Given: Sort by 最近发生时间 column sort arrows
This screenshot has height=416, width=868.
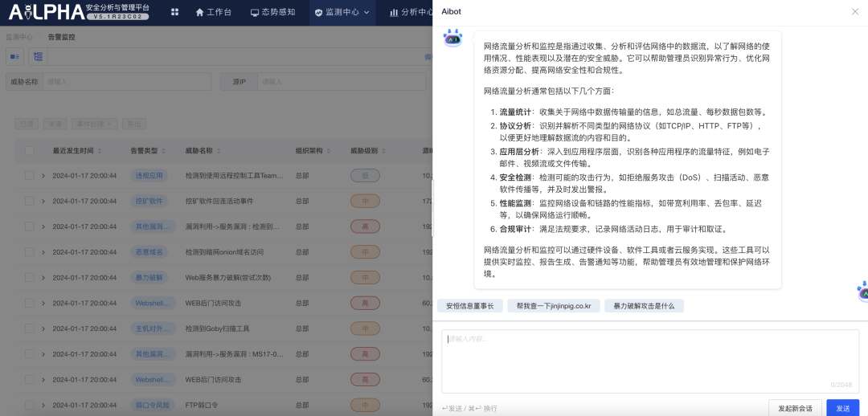Looking at the screenshot, I should (x=100, y=150).
